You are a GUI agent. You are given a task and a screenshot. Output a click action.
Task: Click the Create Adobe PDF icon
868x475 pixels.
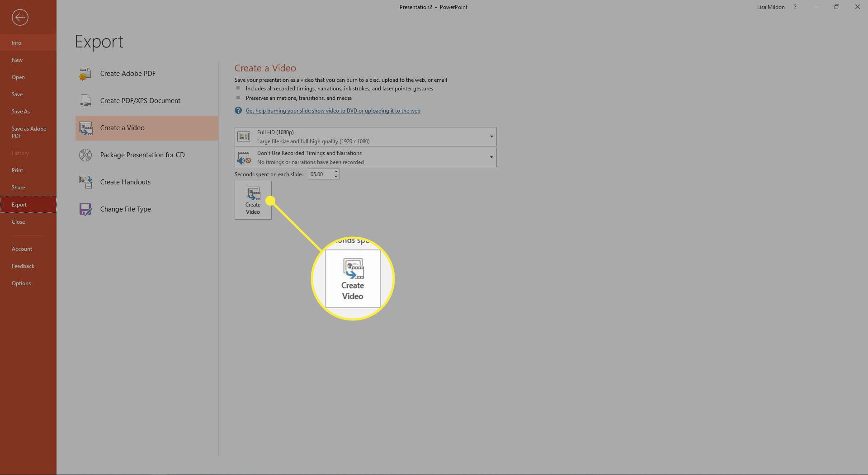(x=85, y=74)
